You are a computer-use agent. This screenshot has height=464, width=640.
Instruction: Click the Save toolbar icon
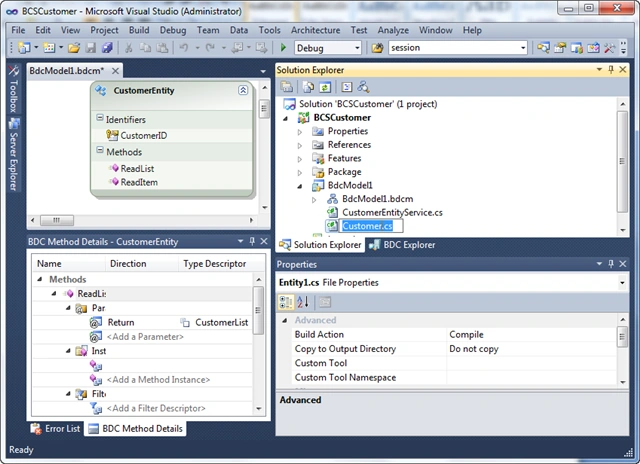[x=91, y=48]
